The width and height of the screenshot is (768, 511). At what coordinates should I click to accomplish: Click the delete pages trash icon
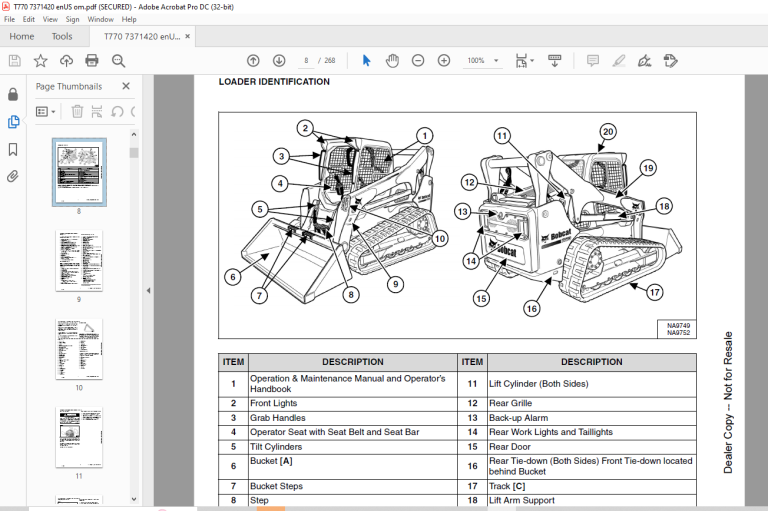(x=77, y=112)
